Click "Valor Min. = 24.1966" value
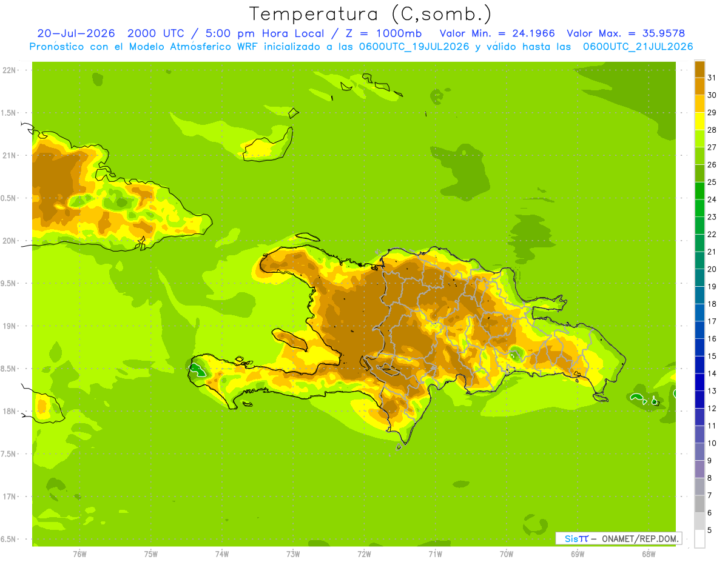This screenshot has height=562, width=728. pyautogui.click(x=497, y=33)
